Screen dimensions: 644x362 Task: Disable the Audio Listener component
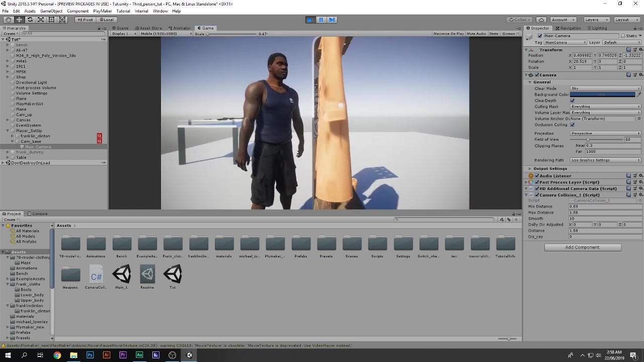click(537, 176)
